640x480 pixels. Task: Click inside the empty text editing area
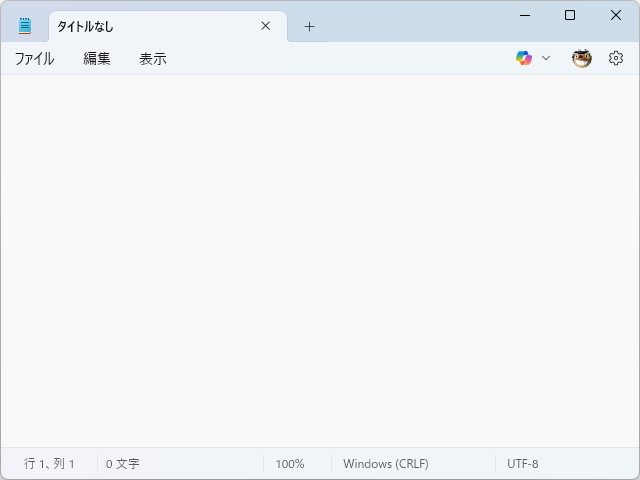pyautogui.click(x=320, y=260)
